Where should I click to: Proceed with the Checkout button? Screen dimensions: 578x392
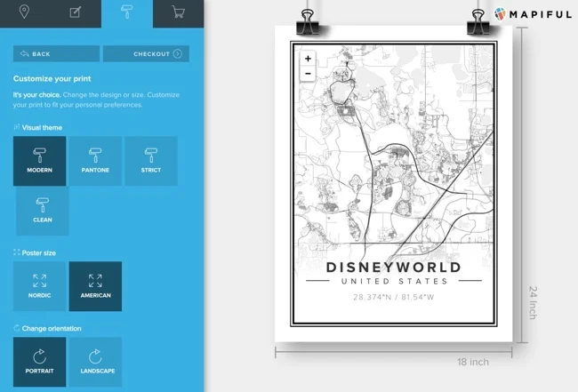tap(147, 54)
